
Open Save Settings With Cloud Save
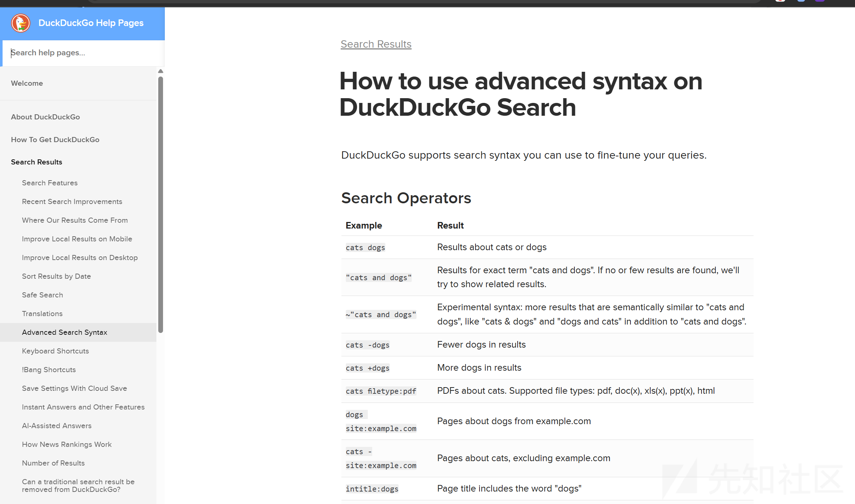coord(74,388)
